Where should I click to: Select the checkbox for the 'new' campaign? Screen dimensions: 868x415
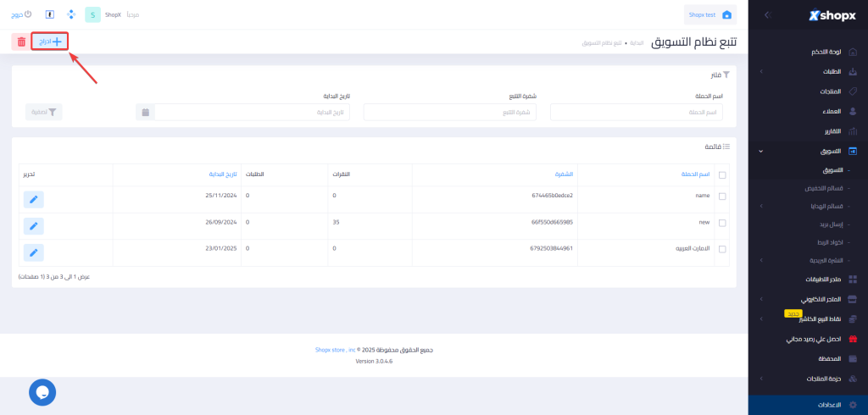(x=722, y=223)
